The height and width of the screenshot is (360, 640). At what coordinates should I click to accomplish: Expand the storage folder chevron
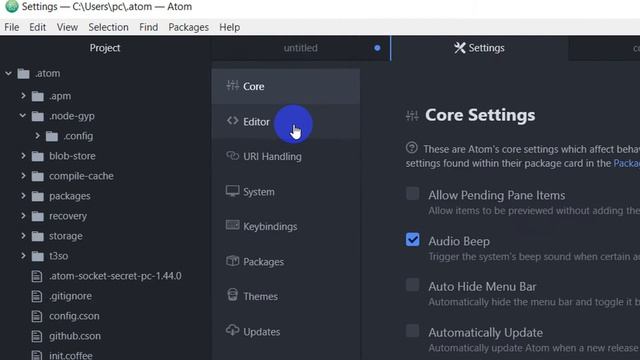23,236
